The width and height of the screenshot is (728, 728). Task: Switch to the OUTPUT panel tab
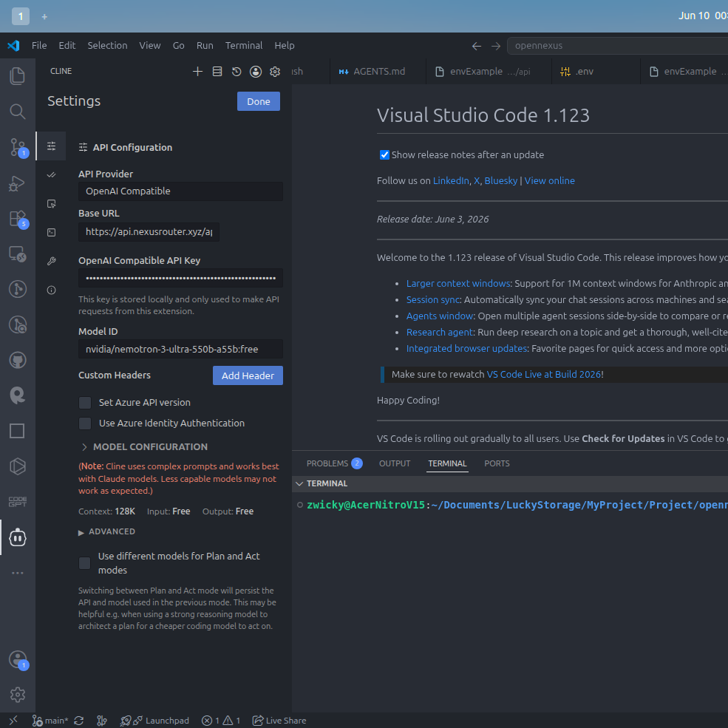pos(395,463)
